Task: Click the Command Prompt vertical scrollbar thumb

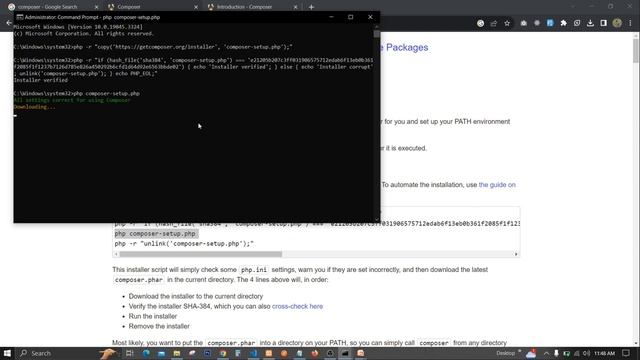Action: pos(376,34)
